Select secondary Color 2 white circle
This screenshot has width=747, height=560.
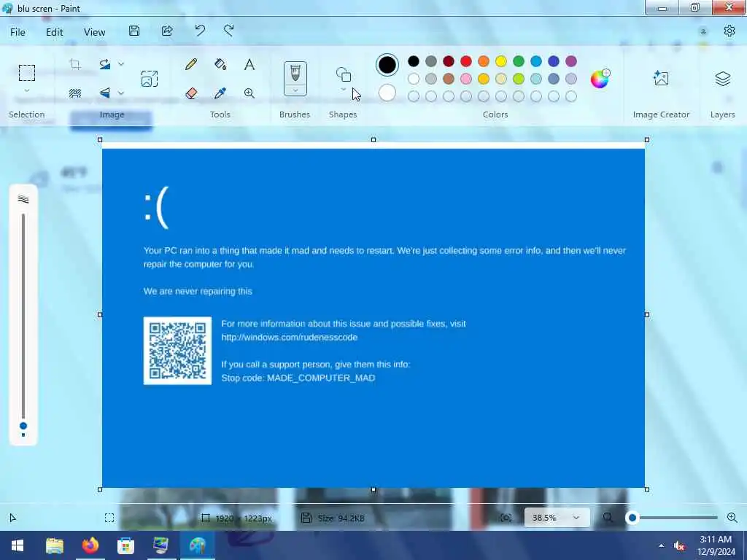387,93
